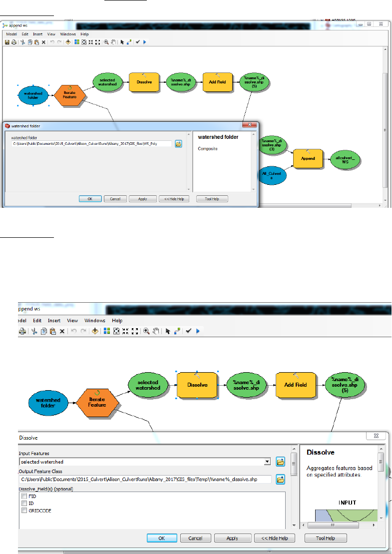Click Tool Help in the watershed folder dialog

(x=212, y=199)
